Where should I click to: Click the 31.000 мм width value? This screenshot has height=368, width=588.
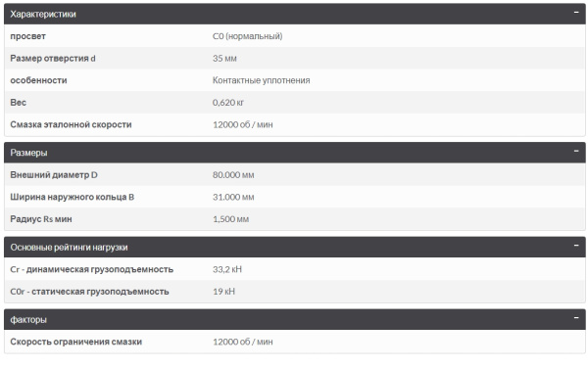pyautogui.click(x=233, y=197)
